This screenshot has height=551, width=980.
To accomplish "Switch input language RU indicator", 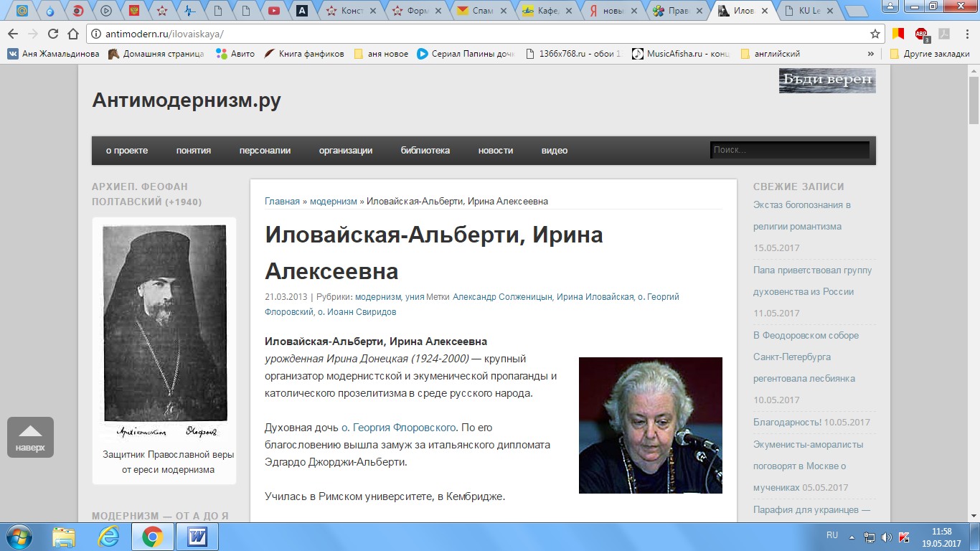I will 832,535.
